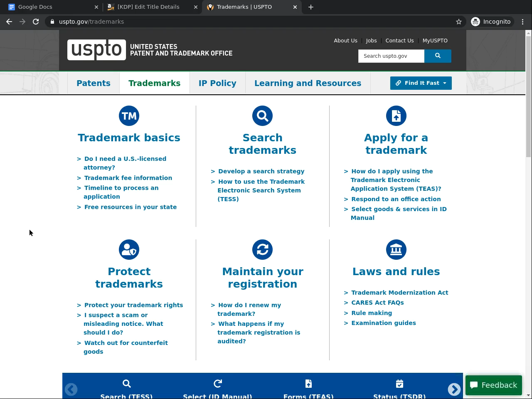532x399 pixels.
Task: Open the Patents menu
Action: (94, 83)
